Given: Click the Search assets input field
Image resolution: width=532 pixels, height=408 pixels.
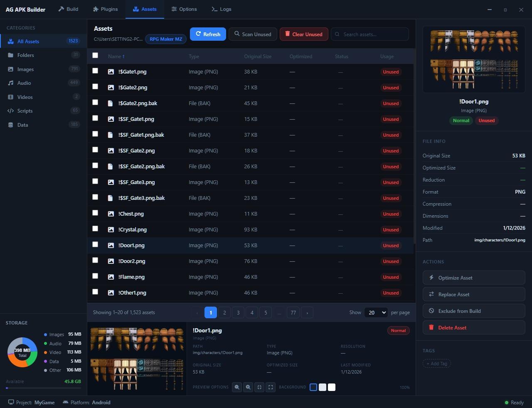Looking at the screenshot, I should coord(370,34).
